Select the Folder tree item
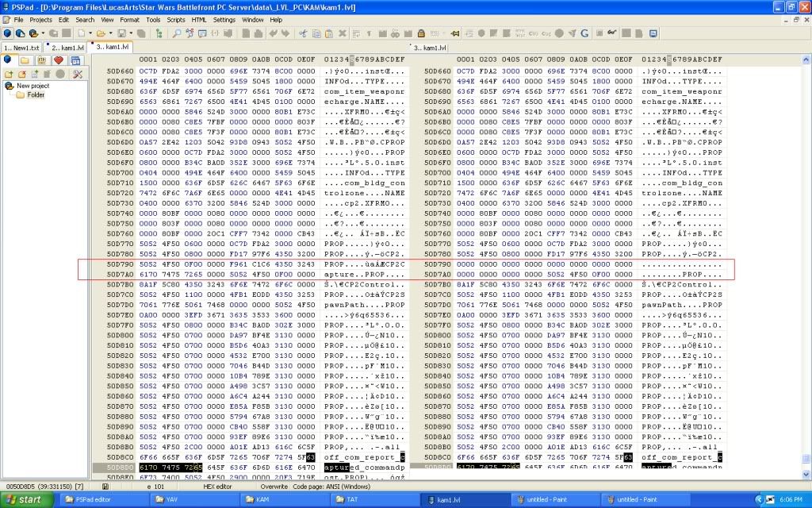The image size is (812, 508). click(x=36, y=95)
